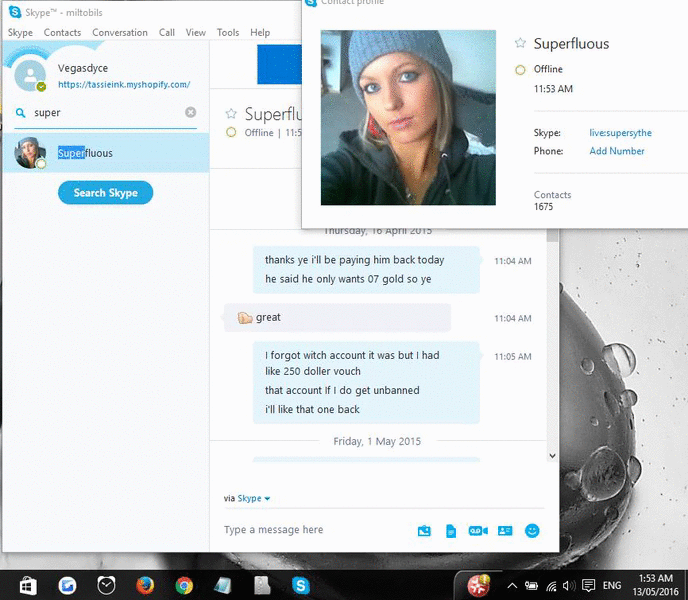688x600 pixels.
Task: Star Superfluous in conversation header
Action: (x=231, y=114)
